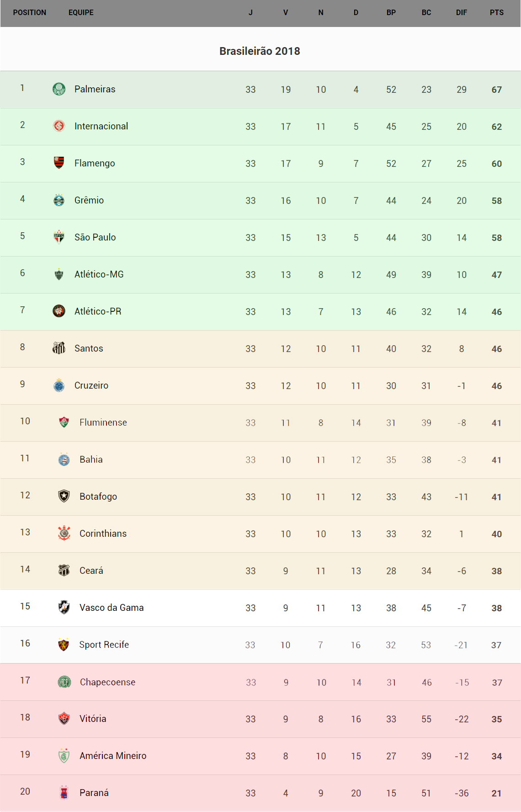
Task: Click Paraná's points total of 21
Action: (x=496, y=793)
